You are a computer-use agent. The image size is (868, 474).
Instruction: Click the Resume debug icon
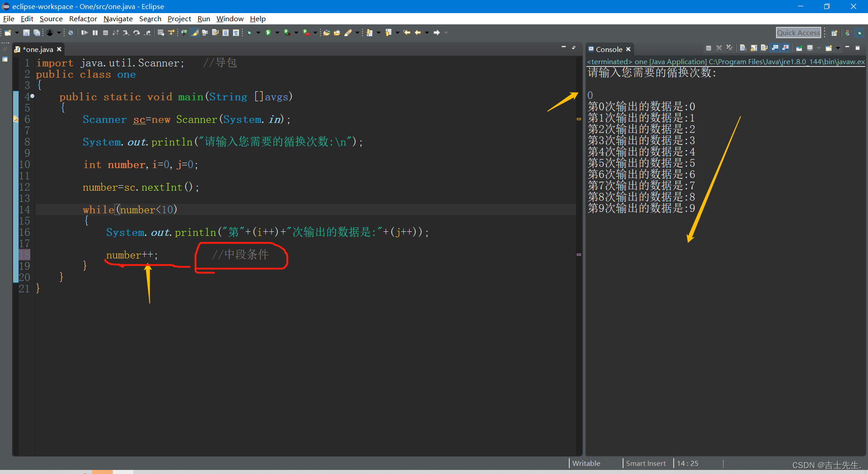click(84, 33)
